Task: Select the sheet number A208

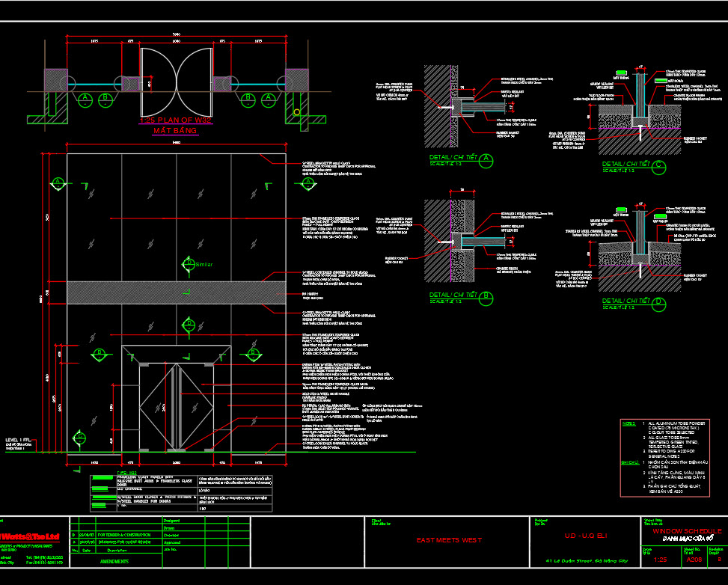Action: click(694, 560)
